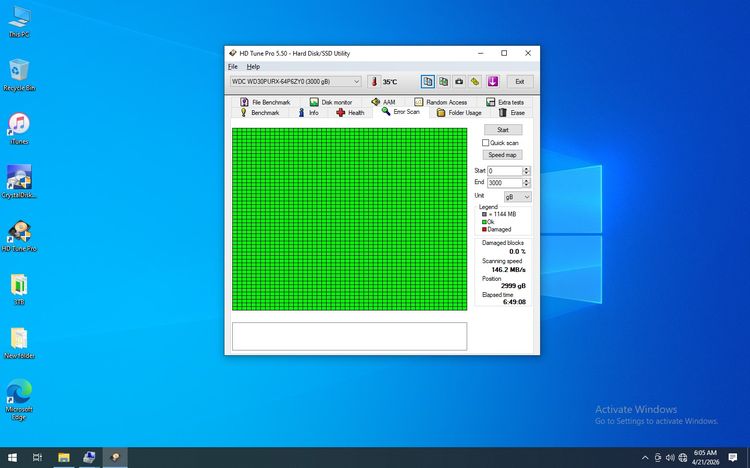The image size is (750, 468).
Task: Expand the drive selection dropdown
Action: tap(356, 81)
